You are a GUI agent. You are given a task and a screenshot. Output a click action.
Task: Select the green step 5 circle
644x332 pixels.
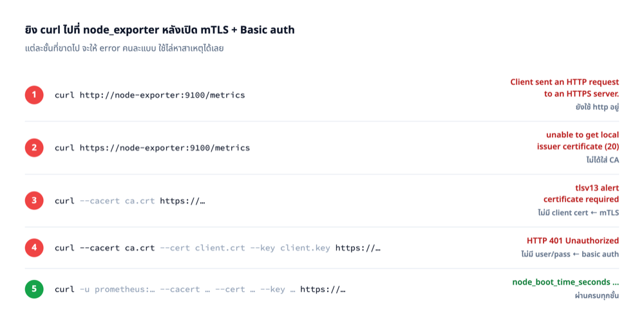click(x=34, y=290)
